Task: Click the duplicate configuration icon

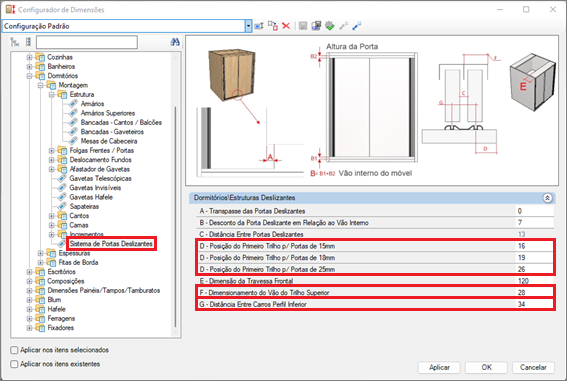Action: [273, 26]
